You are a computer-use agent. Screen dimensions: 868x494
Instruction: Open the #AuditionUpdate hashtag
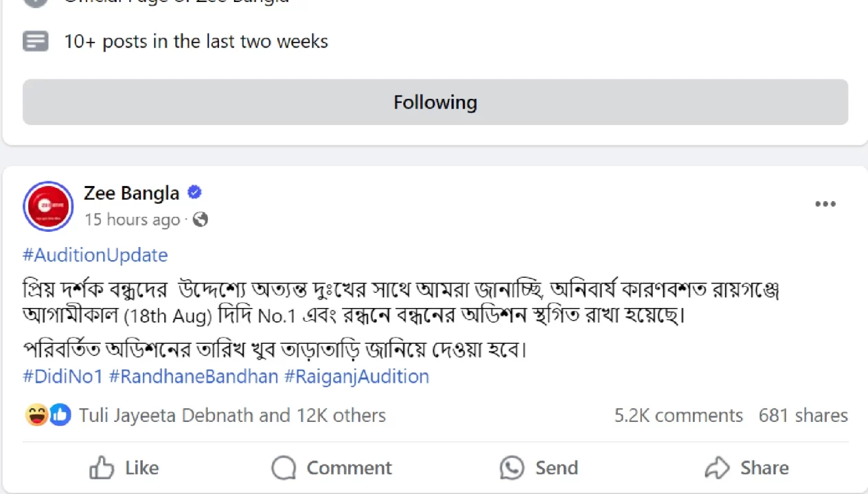pos(95,255)
